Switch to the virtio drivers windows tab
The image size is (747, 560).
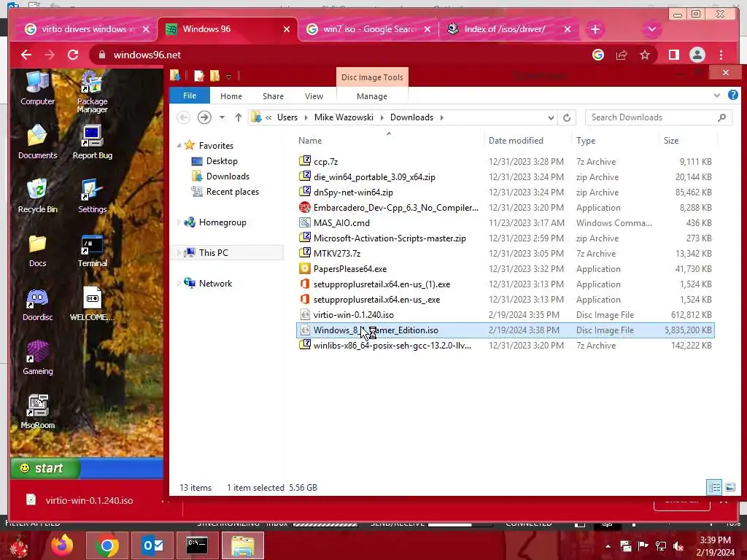pyautogui.click(x=86, y=29)
